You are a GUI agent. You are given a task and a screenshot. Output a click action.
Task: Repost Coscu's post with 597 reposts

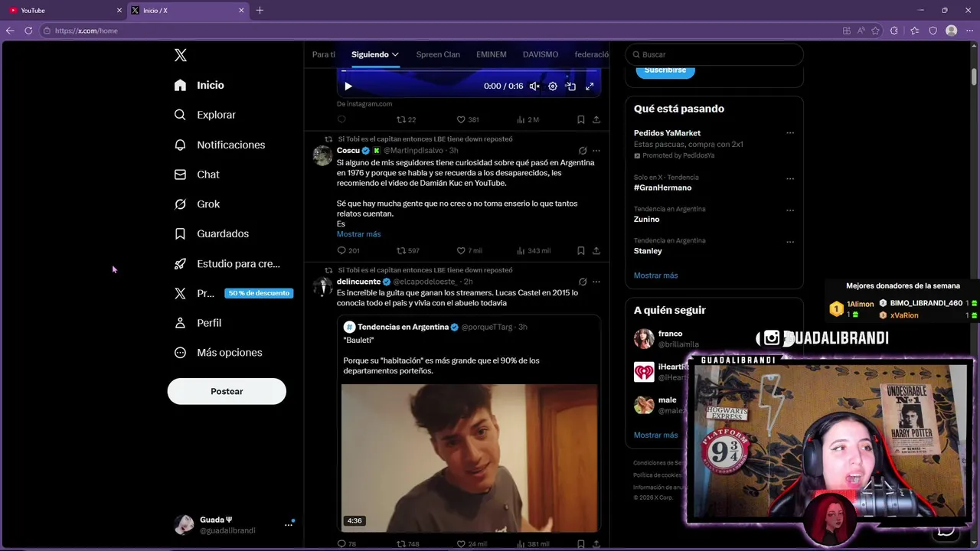tap(407, 250)
